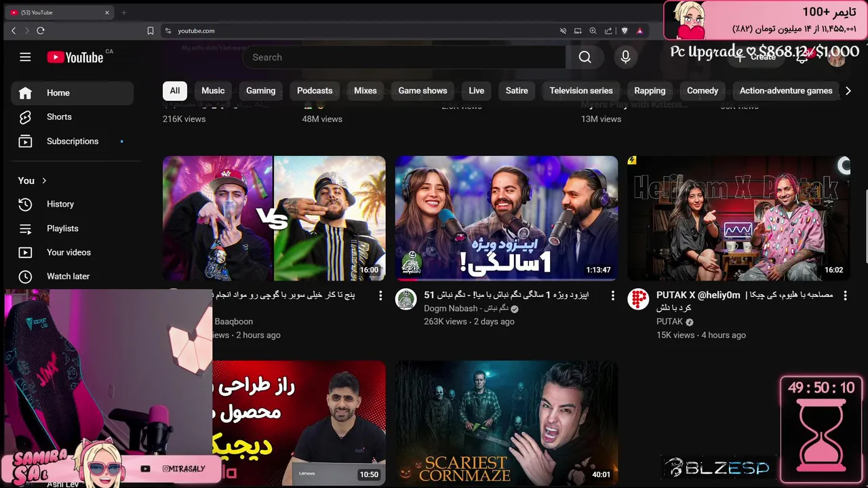Open the YouTube hamburger guide menu
868x488 pixels.
click(x=25, y=57)
